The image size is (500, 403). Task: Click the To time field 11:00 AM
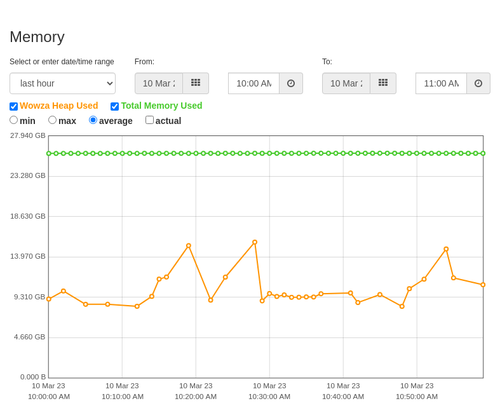[441, 83]
